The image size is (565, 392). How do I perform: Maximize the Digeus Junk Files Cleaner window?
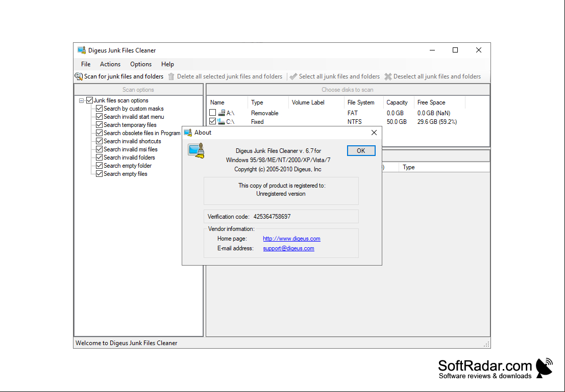[455, 50]
